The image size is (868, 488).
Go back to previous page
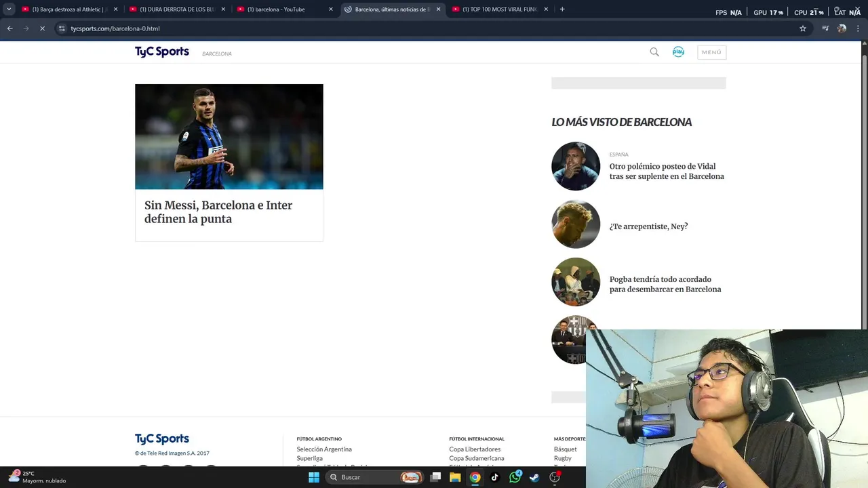click(9, 28)
